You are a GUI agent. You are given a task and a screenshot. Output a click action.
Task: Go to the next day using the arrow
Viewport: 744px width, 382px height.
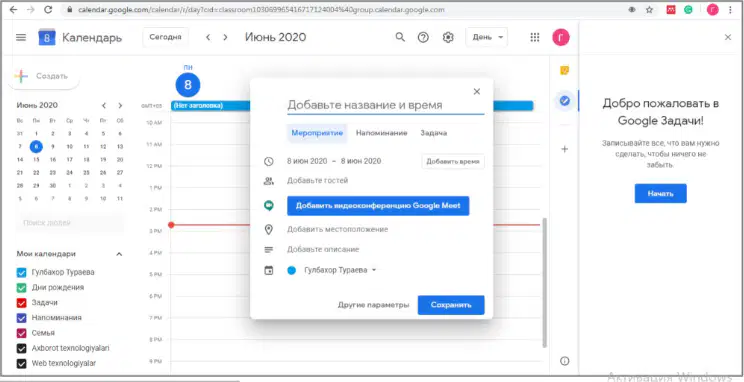(x=225, y=37)
